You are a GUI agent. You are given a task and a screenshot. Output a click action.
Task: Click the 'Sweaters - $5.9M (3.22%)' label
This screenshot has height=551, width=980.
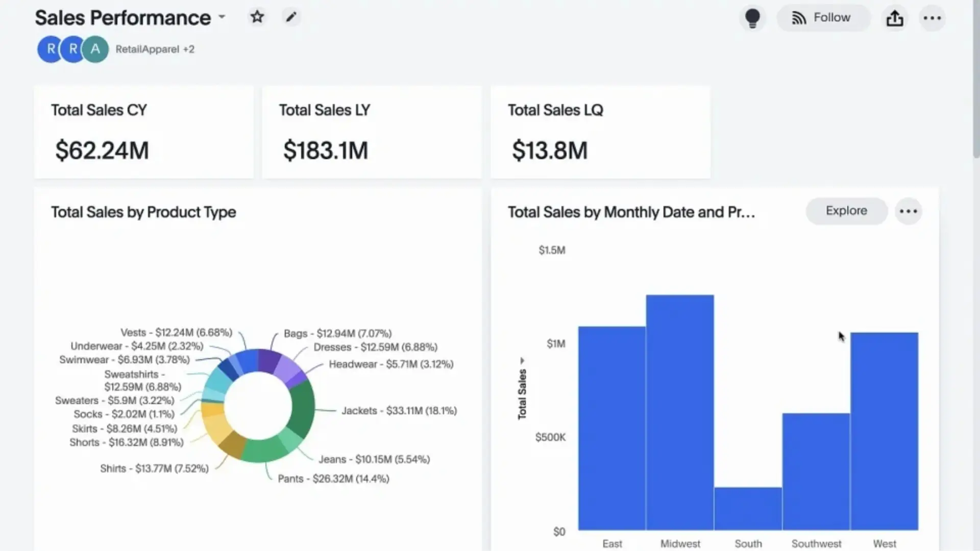pos(114,400)
